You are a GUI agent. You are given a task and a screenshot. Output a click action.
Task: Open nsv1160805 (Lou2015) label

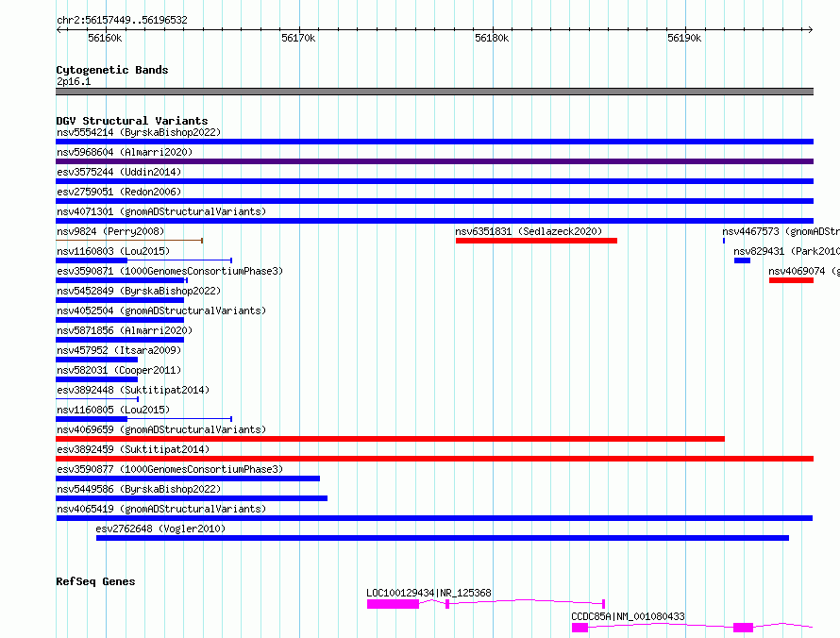[x=113, y=410]
